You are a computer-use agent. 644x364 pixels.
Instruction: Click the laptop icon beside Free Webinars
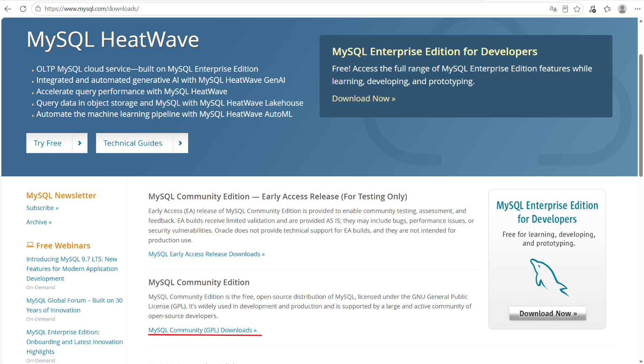point(30,245)
